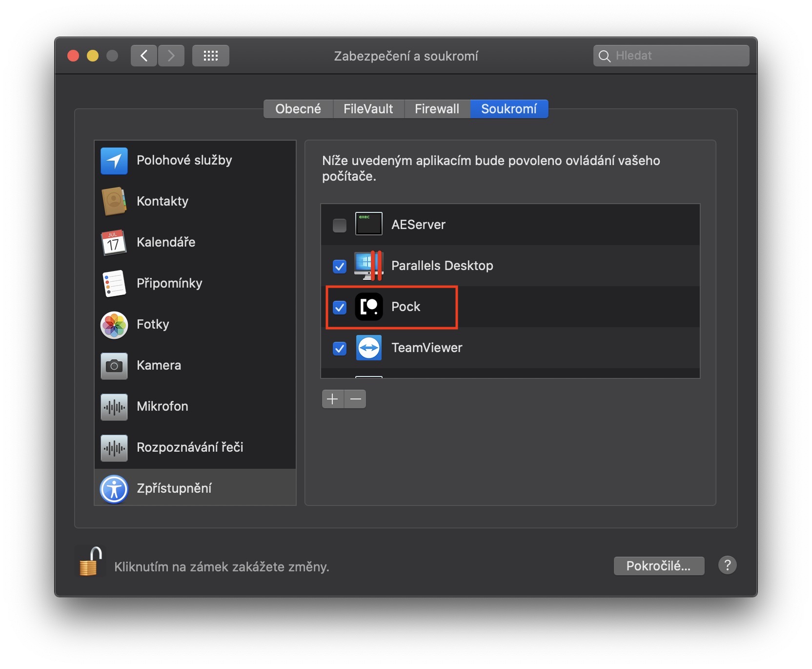Click the Kontakty address book icon
812x669 pixels.
click(114, 201)
